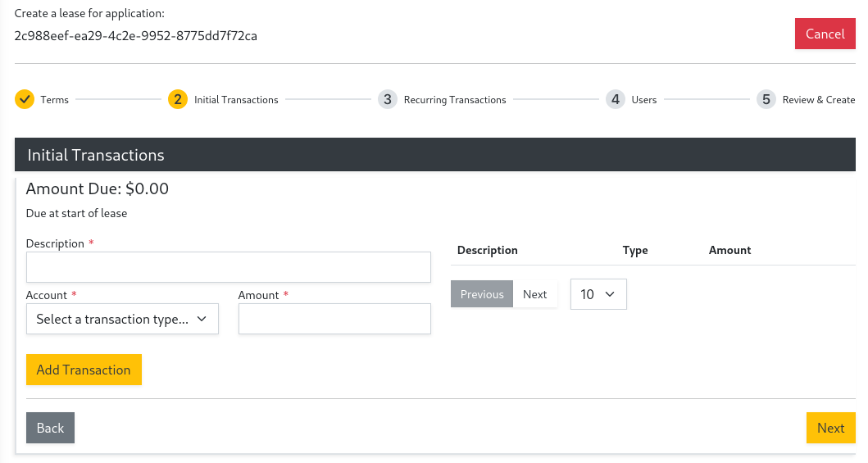Screen dimensions: 868x463
Task: Click the Add Transaction button
Action: [84, 370]
